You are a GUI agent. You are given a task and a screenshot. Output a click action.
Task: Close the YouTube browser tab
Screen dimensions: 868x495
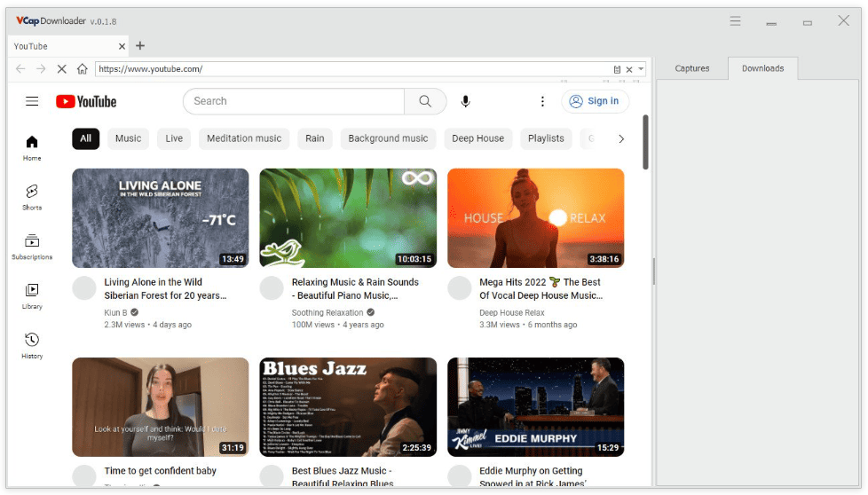(x=122, y=46)
